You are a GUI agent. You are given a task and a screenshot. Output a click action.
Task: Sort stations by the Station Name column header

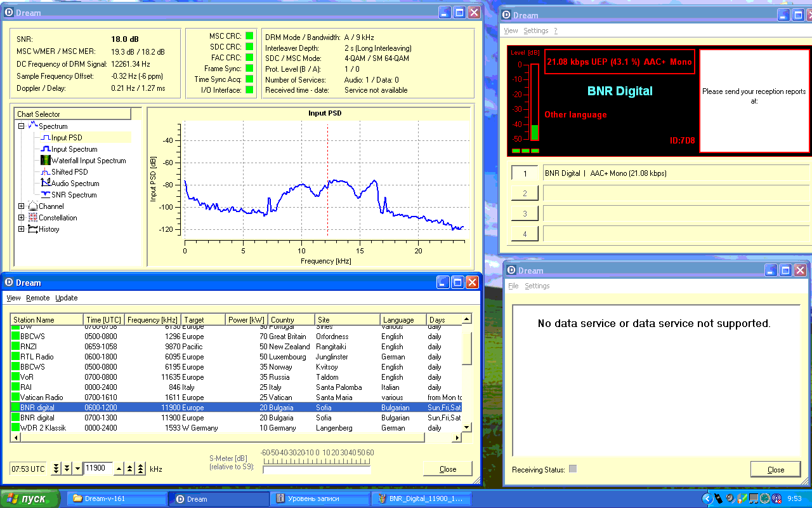pos(47,319)
